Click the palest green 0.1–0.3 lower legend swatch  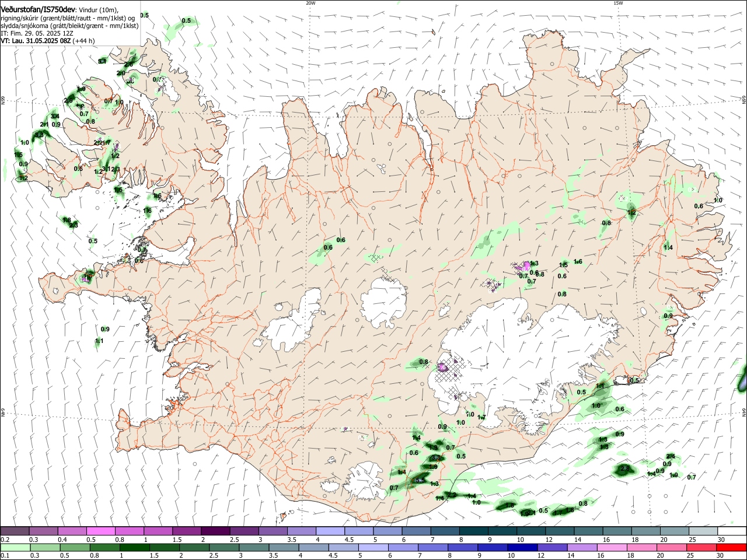(x=16, y=547)
